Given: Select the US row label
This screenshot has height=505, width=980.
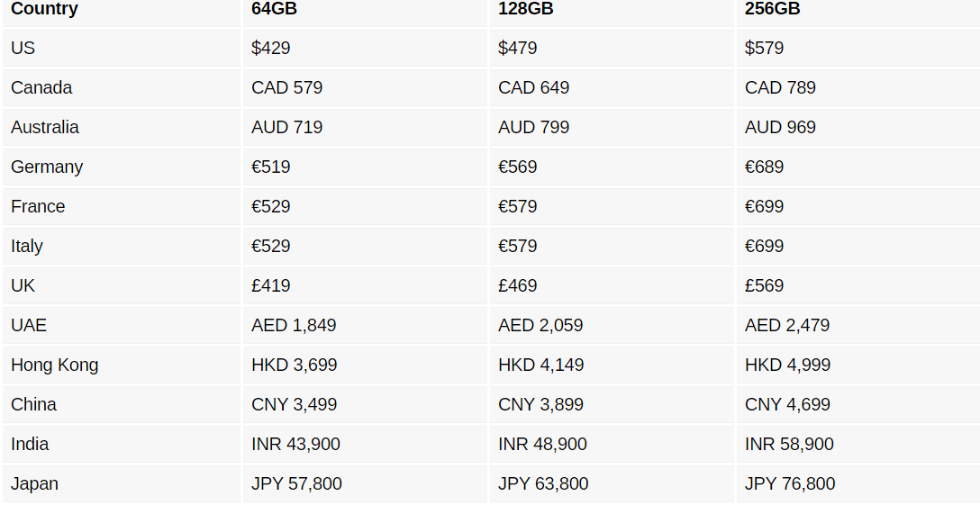Looking at the screenshot, I should coord(23,48).
